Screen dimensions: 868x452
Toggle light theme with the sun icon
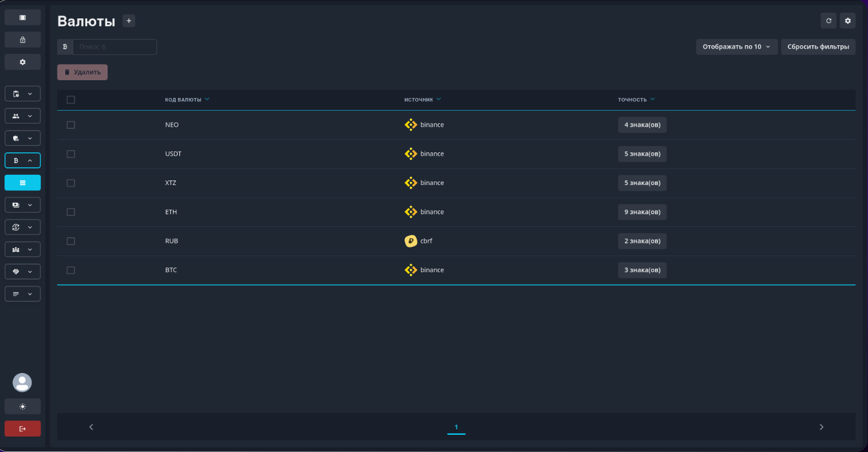click(23, 406)
